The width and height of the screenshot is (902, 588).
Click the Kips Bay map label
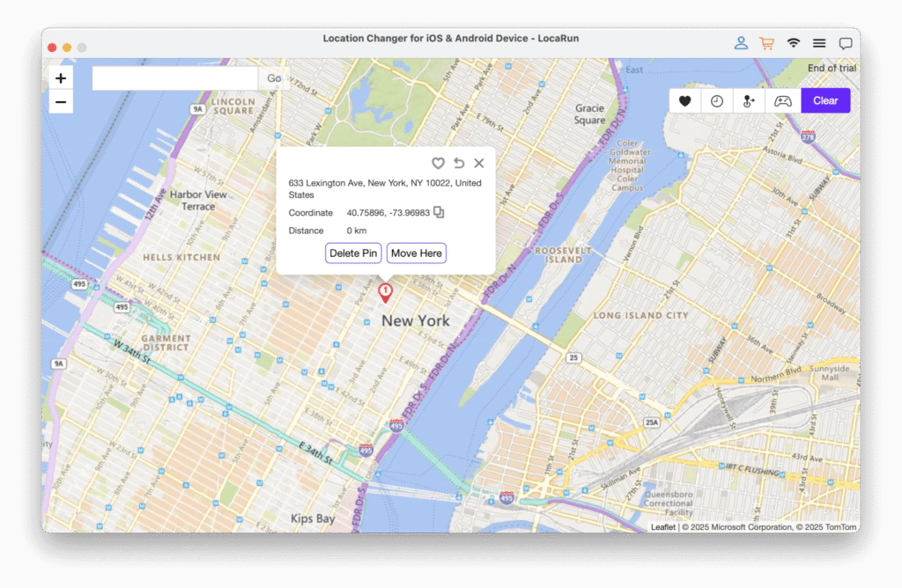[x=313, y=518]
